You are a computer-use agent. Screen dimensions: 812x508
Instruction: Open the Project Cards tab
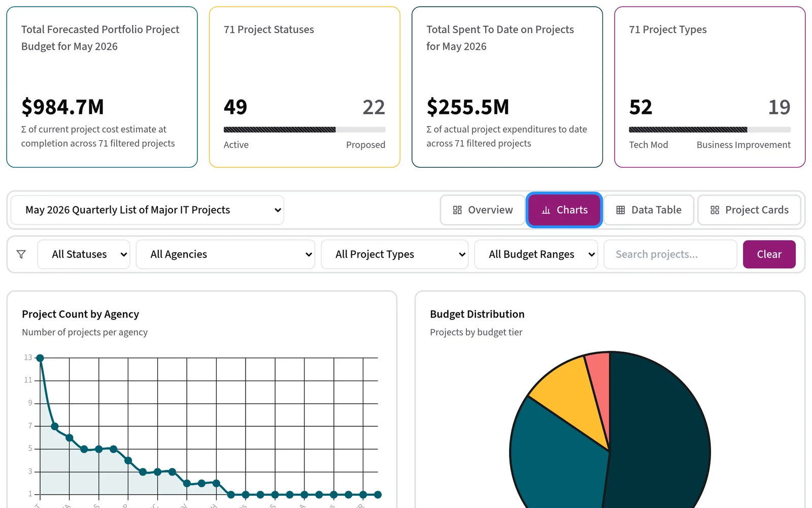[749, 210]
